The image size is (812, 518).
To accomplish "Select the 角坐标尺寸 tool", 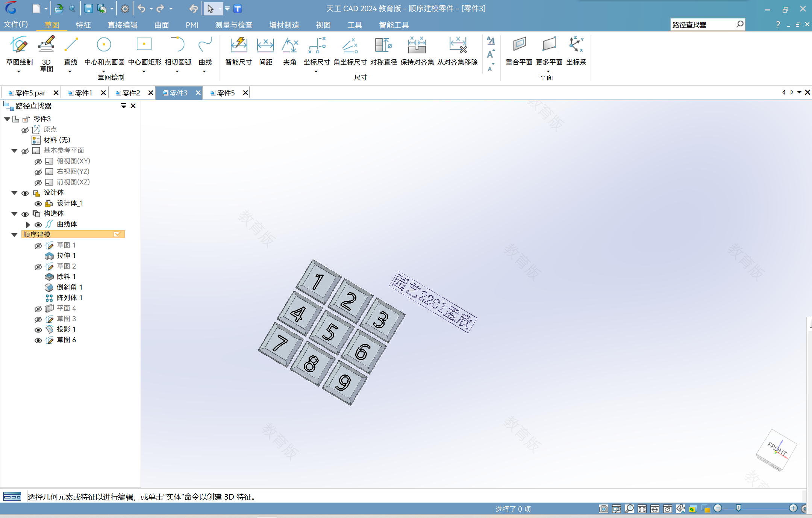I will pos(350,51).
